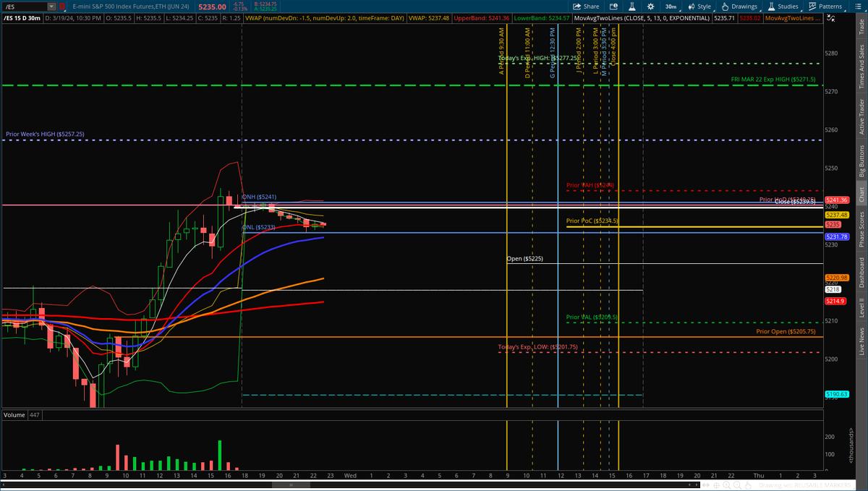868x491 pixels.
Task: Select the Dashboard side tab
Action: tap(861, 273)
